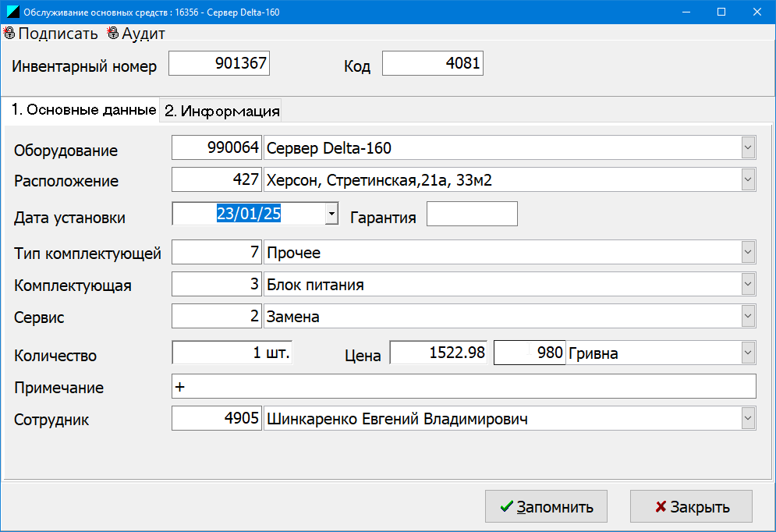Click the Подписать icon in toolbar

9,34
